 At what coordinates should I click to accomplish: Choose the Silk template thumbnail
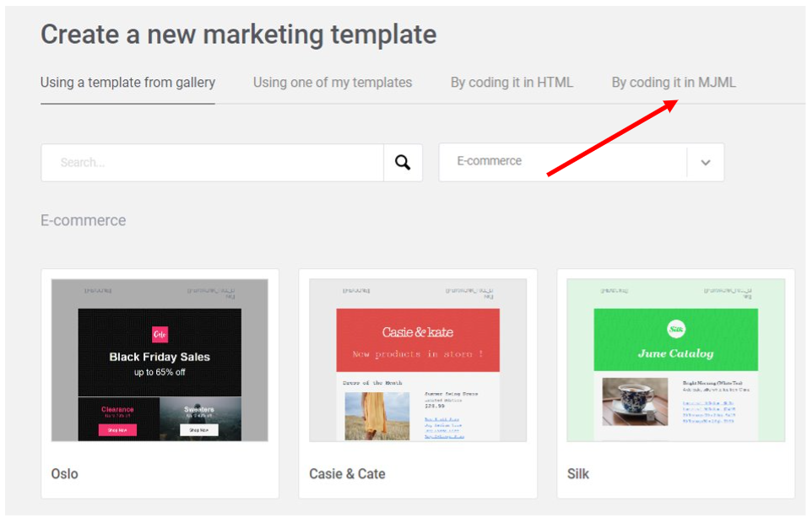click(x=676, y=360)
